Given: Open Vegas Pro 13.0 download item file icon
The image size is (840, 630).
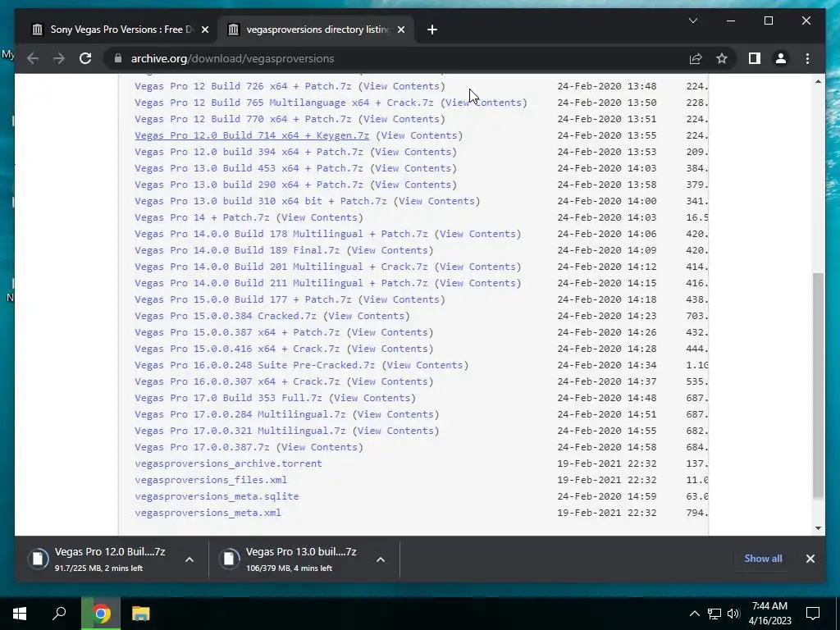Looking at the screenshot, I should (x=229, y=559).
